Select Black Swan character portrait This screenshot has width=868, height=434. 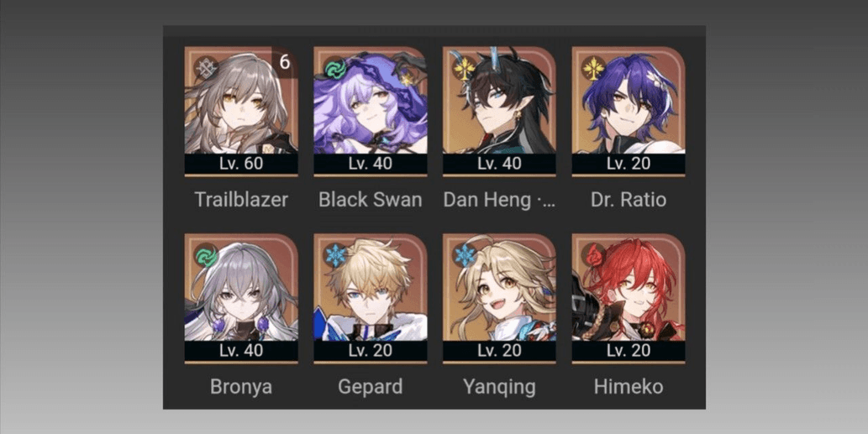click(371, 111)
